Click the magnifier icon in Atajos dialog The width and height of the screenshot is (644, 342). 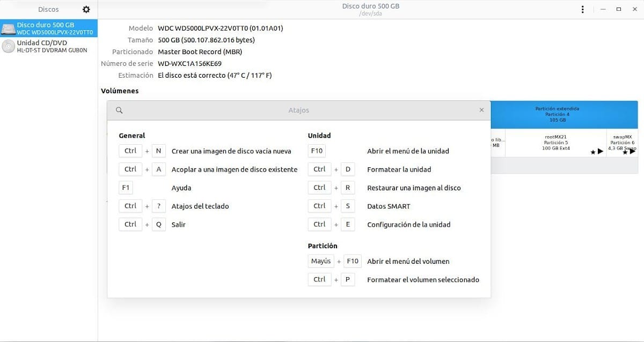[119, 110]
